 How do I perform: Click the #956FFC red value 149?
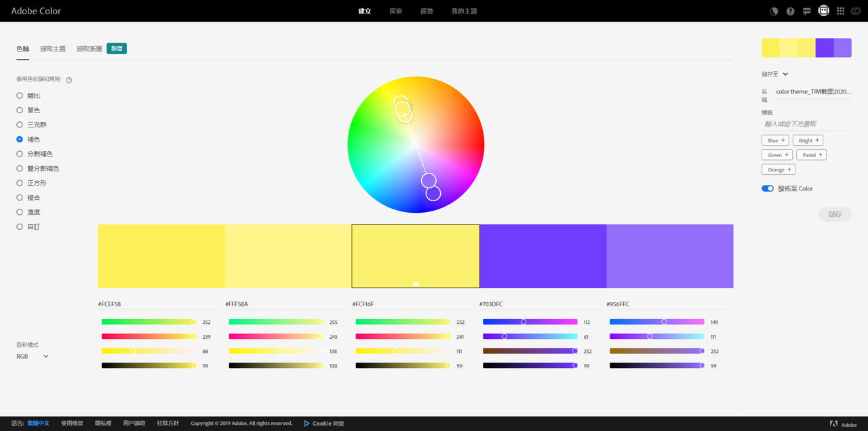coord(714,323)
